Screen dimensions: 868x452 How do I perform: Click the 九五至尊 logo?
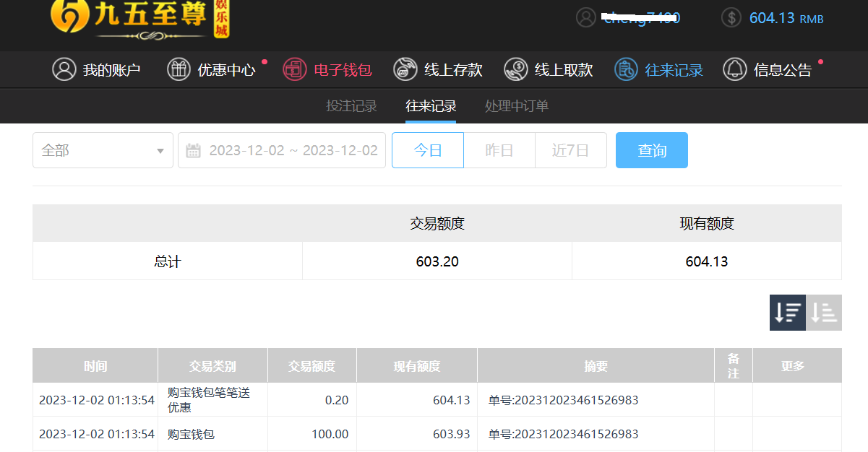[140, 19]
